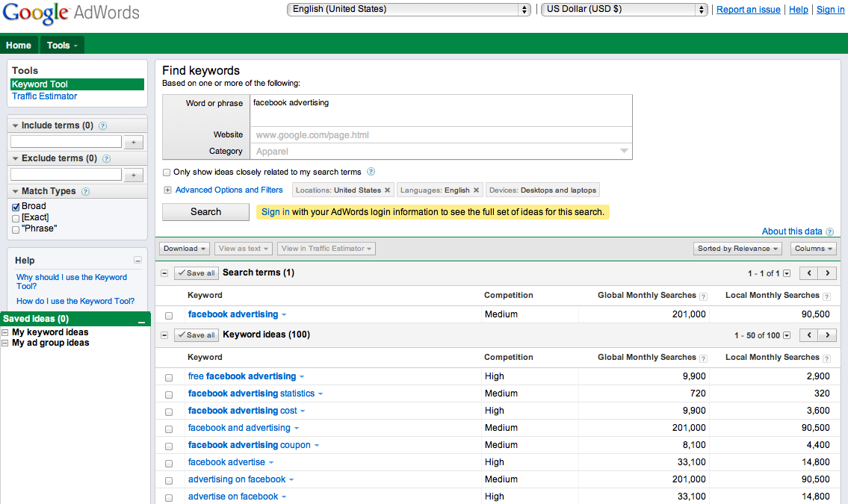Click the About this data help icon

pyautogui.click(x=829, y=231)
